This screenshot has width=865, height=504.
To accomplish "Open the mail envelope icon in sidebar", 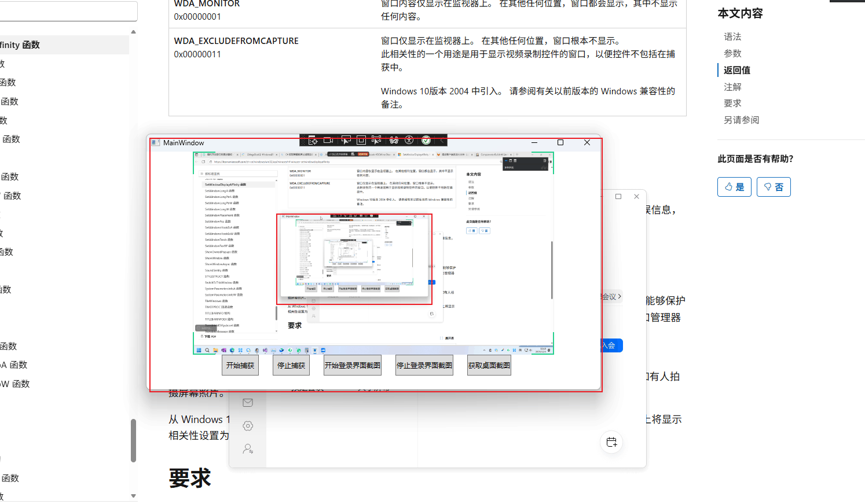I will tap(248, 403).
